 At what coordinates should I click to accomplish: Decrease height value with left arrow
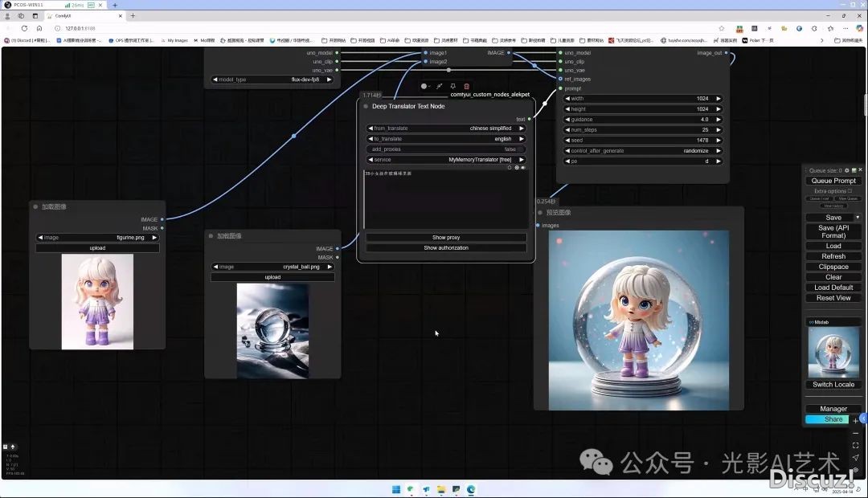[x=567, y=109]
